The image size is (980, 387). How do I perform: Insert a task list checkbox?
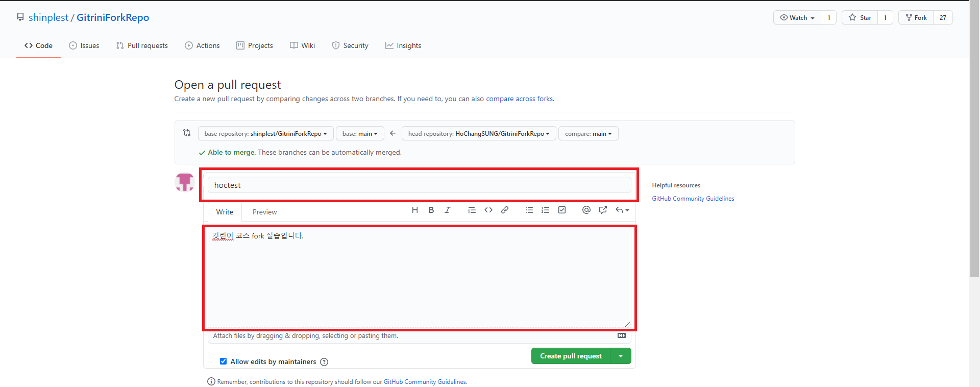pos(562,210)
